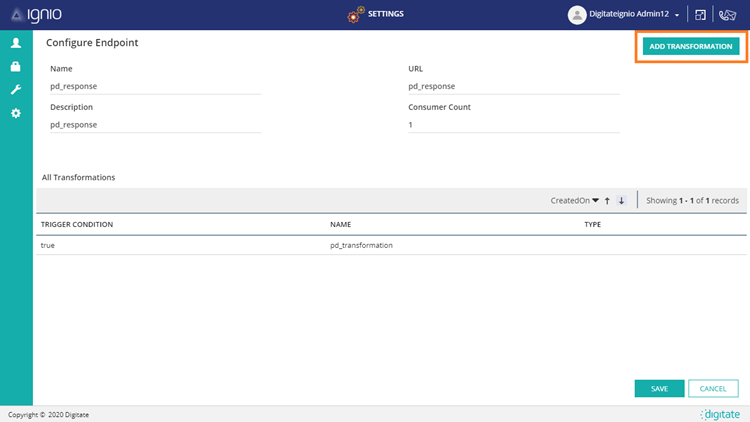The width and height of the screenshot is (750, 422).
Task: Click the NAME column header
Action: [341, 225]
